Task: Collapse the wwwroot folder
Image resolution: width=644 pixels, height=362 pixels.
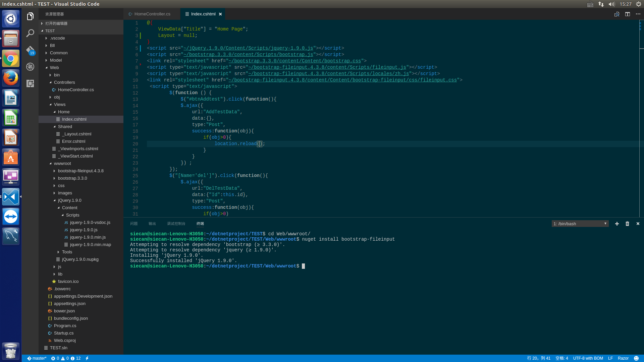Action: point(81,164)
